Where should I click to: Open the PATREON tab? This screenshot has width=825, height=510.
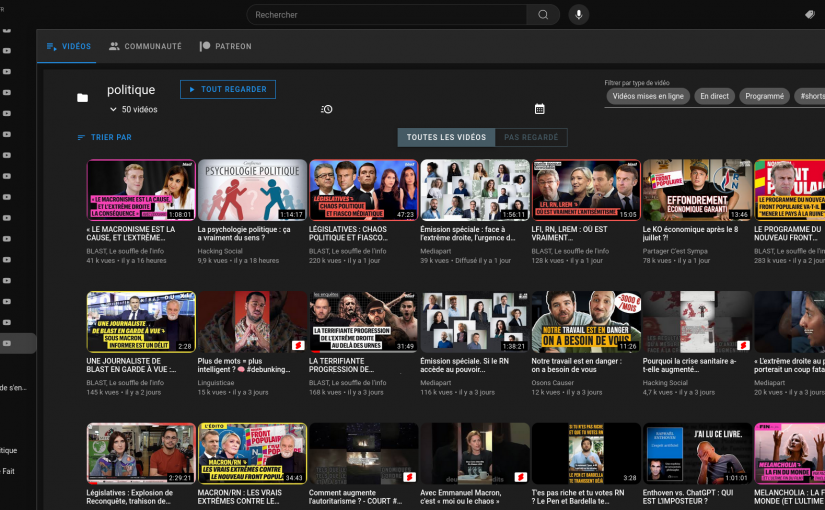point(225,46)
